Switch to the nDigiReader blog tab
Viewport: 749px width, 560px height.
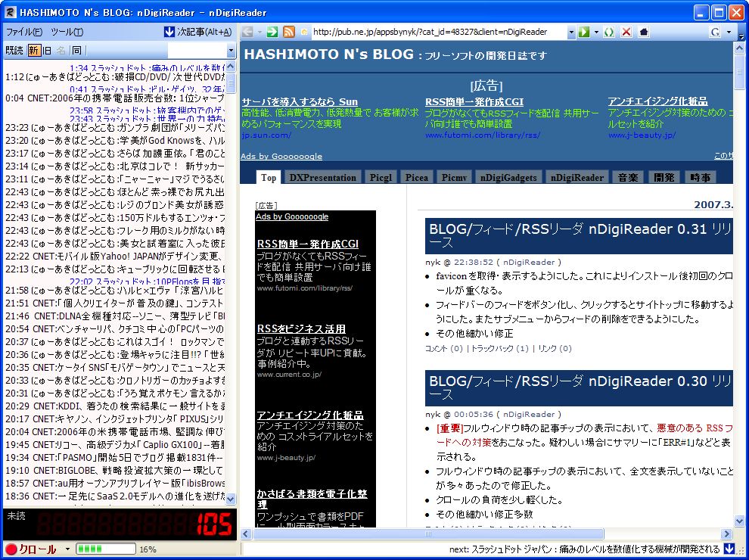577,177
